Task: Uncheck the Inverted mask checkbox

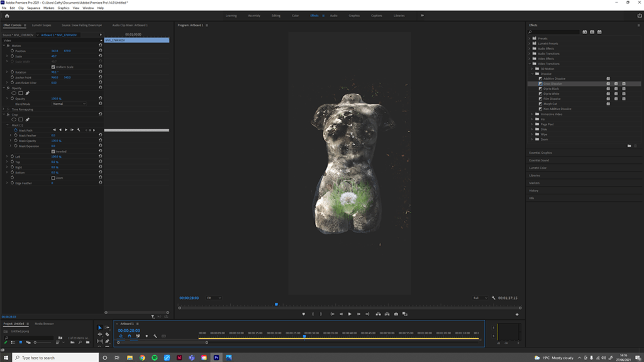Action: pos(53,151)
